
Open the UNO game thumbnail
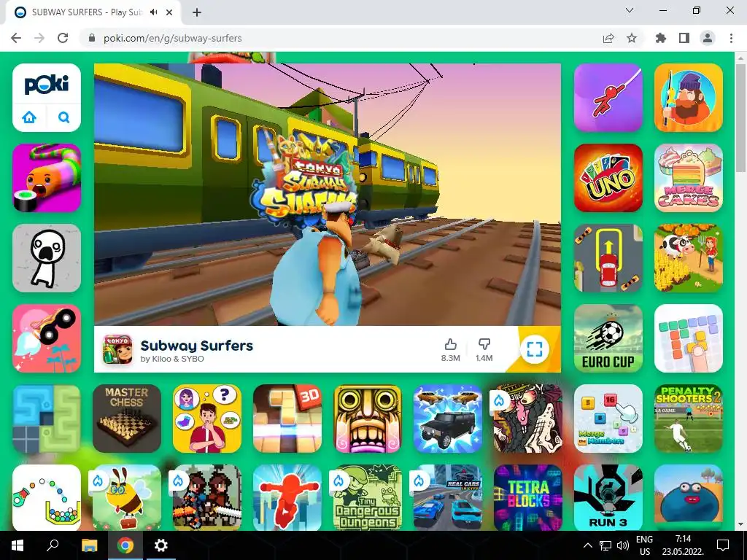coord(608,178)
